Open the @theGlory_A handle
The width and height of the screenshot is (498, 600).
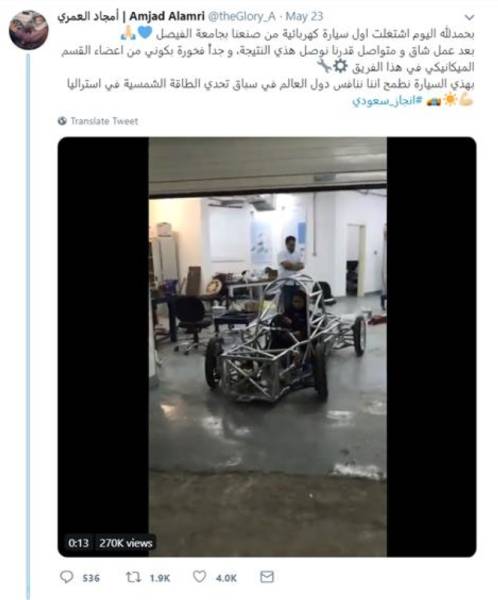point(242,16)
